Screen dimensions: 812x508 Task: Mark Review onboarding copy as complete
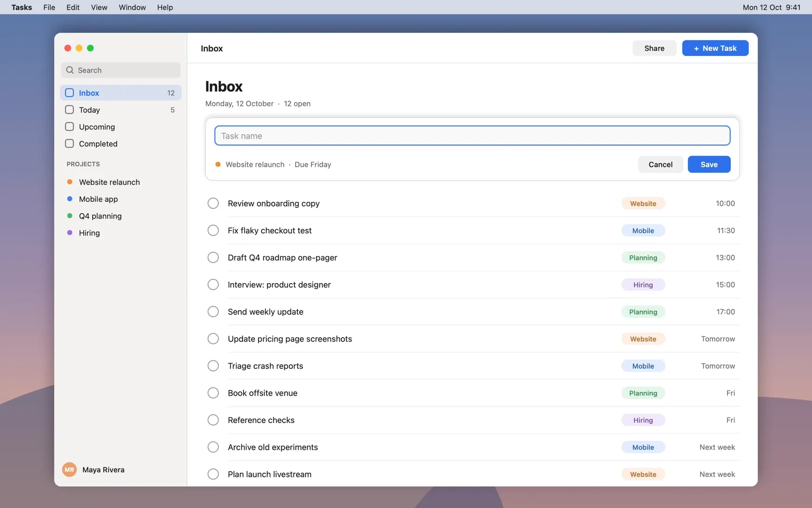[x=213, y=203]
